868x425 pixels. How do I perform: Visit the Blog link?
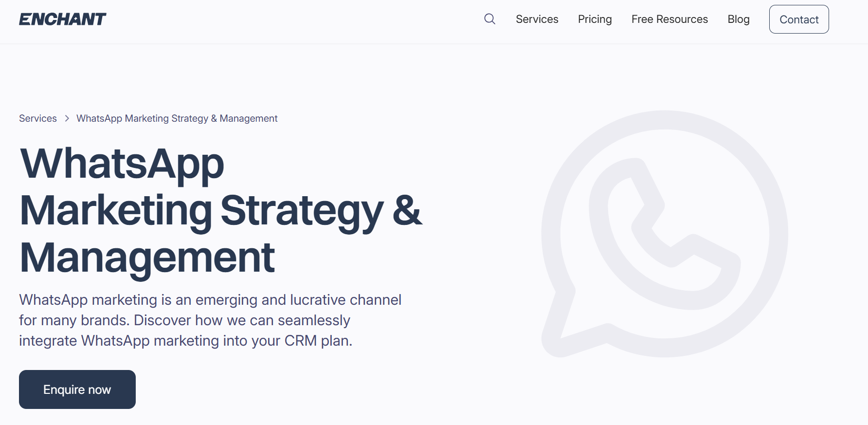pyautogui.click(x=738, y=19)
